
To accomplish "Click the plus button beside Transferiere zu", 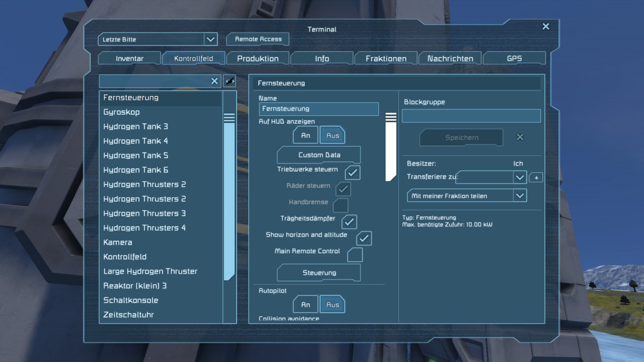I will coord(536,178).
